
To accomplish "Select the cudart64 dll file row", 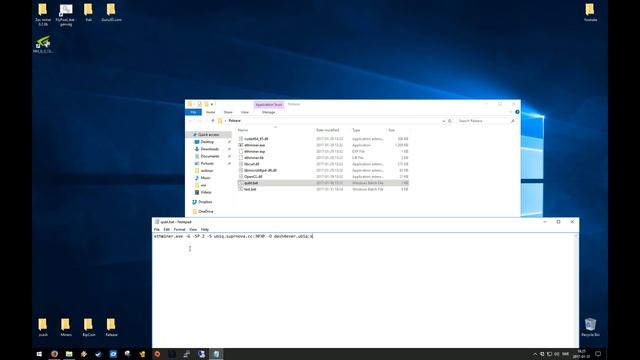I will coord(323,139).
